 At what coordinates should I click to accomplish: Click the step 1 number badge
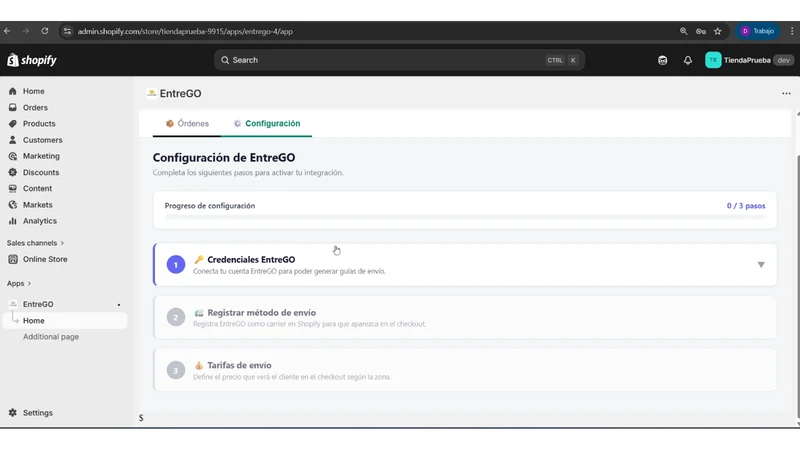pos(176,264)
